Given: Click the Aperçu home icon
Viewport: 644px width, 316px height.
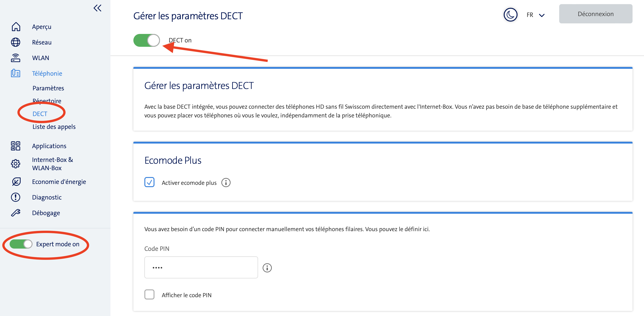Looking at the screenshot, I should coord(16,27).
